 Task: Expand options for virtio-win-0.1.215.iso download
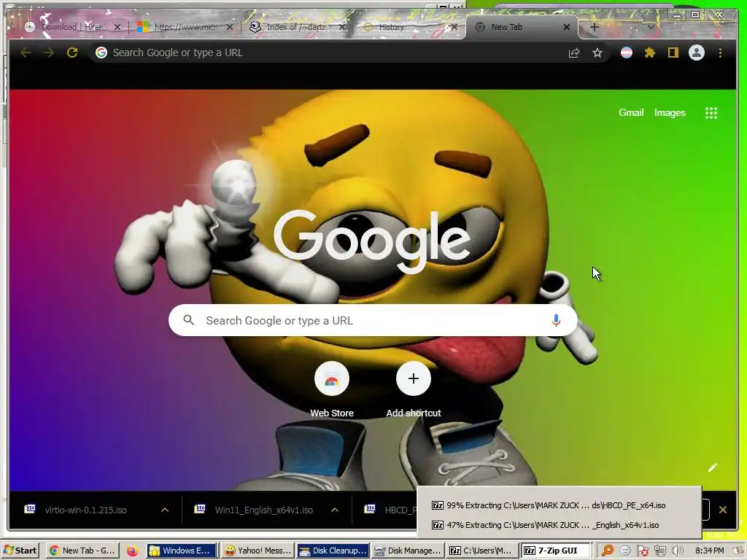165,510
